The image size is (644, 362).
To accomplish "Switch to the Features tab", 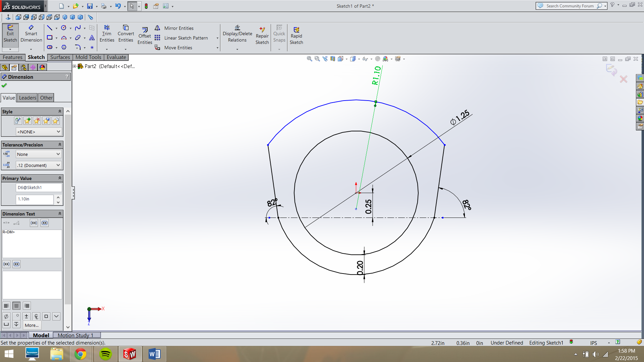I will [12, 57].
